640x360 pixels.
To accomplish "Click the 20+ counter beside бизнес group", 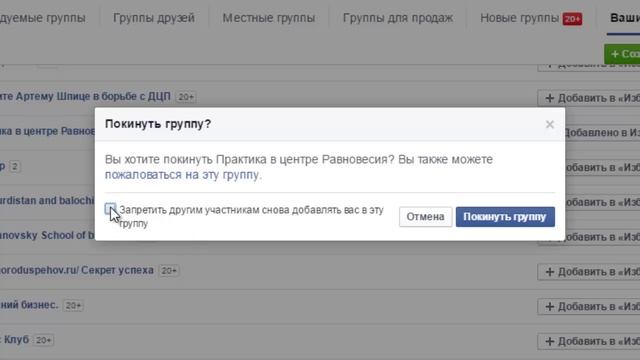I will point(73,305).
